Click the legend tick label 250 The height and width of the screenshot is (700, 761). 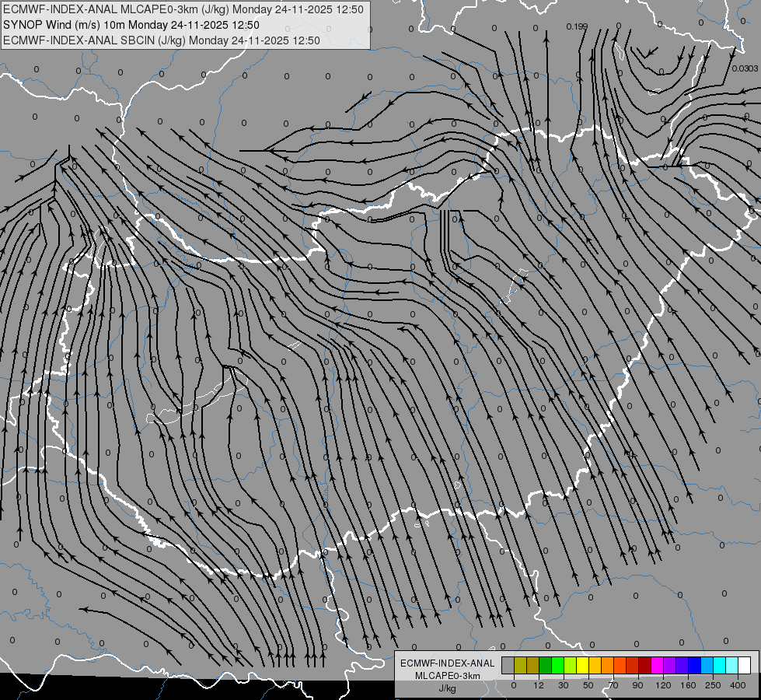tap(713, 685)
